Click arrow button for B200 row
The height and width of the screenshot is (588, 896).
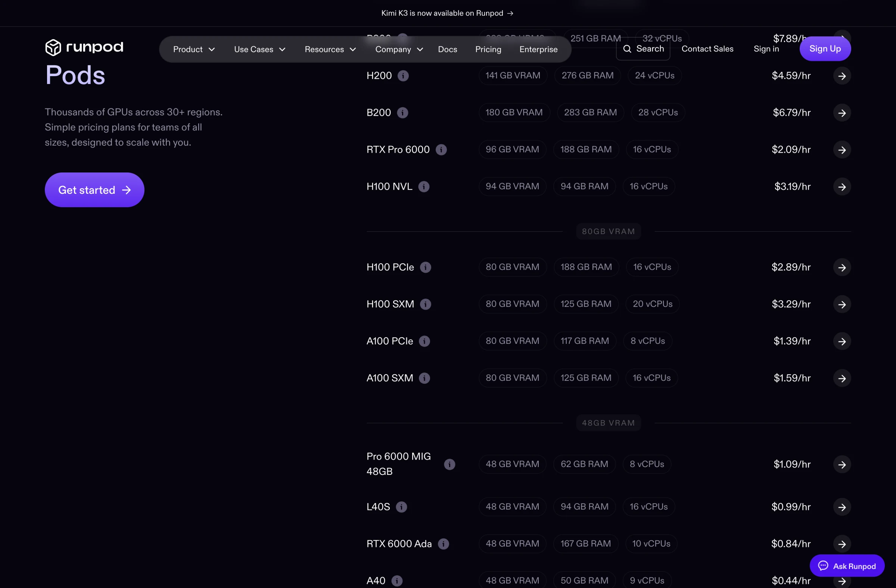(x=842, y=112)
